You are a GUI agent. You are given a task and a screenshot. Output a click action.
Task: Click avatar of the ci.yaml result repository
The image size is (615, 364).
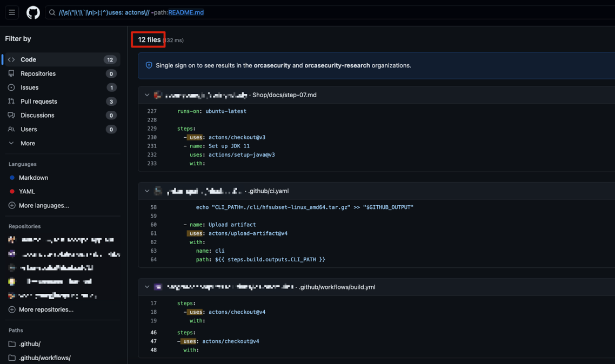click(158, 191)
